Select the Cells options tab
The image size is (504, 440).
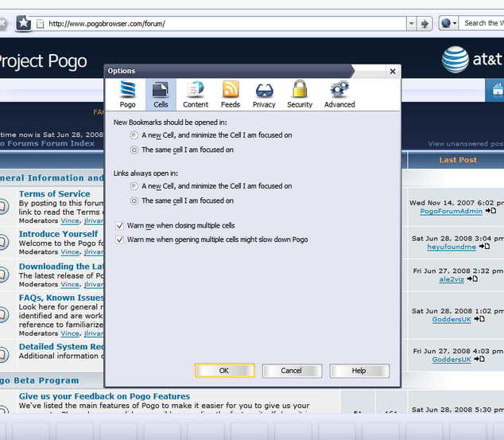pos(161,95)
